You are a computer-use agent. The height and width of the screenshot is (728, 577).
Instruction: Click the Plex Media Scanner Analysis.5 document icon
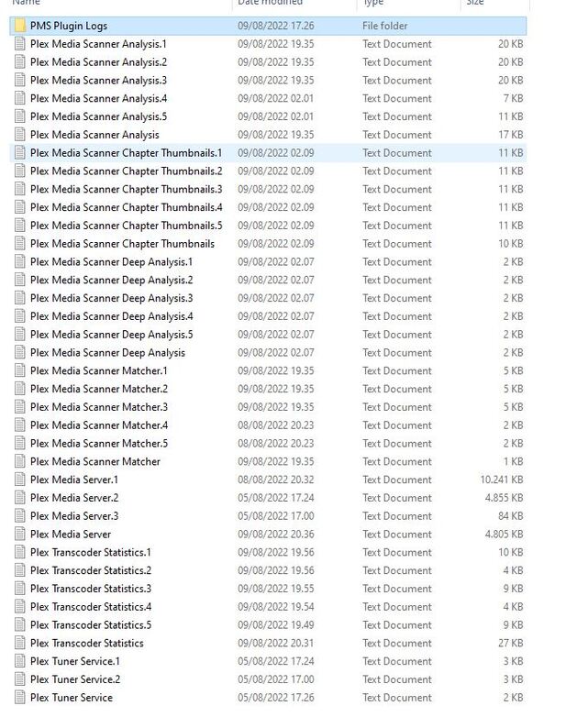pos(20,116)
